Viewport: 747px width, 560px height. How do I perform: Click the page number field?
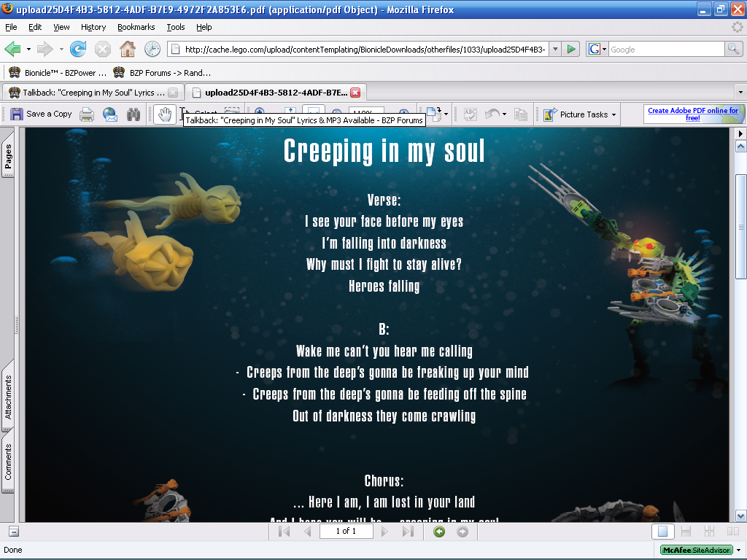point(346,531)
